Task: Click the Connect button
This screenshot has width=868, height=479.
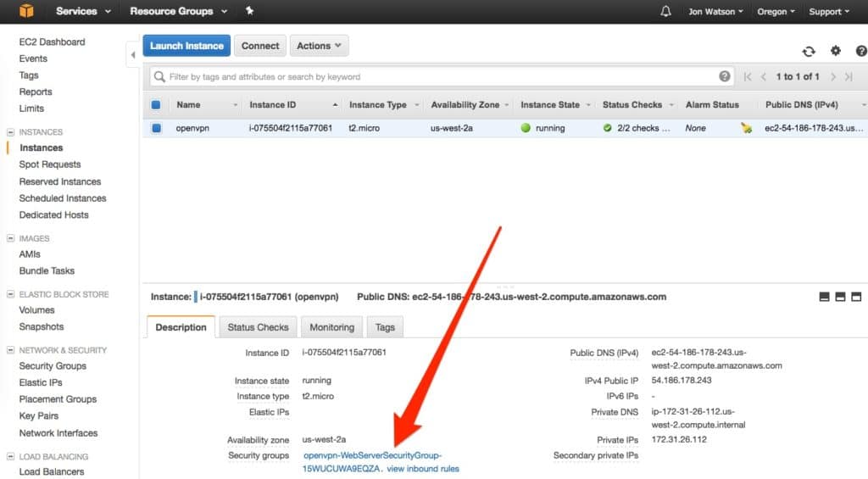Action: pyautogui.click(x=260, y=46)
